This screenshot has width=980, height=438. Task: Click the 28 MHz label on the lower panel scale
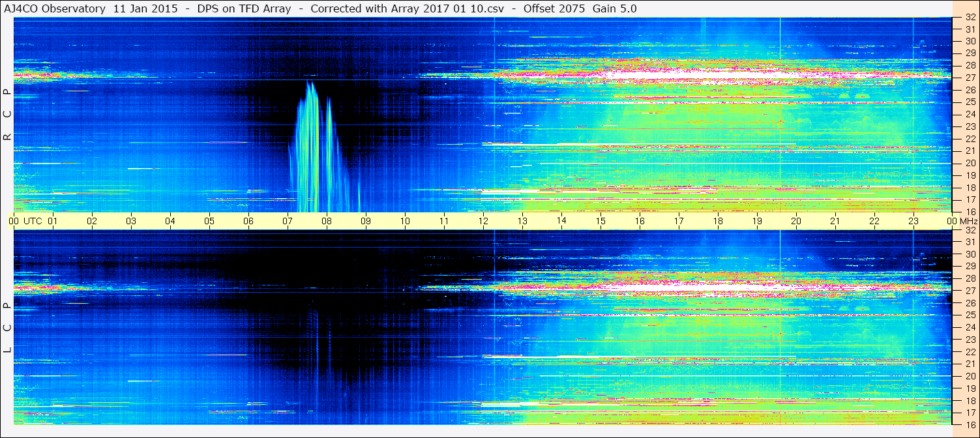tap(970, 278)
